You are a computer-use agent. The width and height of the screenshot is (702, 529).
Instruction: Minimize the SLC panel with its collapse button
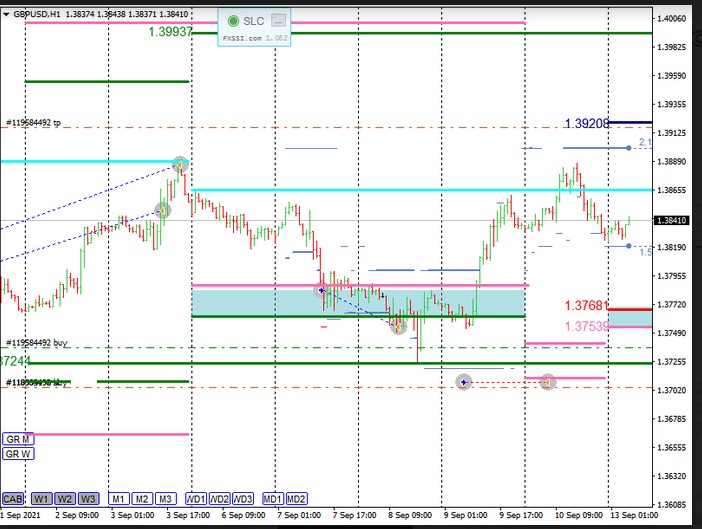pos(279,20)
